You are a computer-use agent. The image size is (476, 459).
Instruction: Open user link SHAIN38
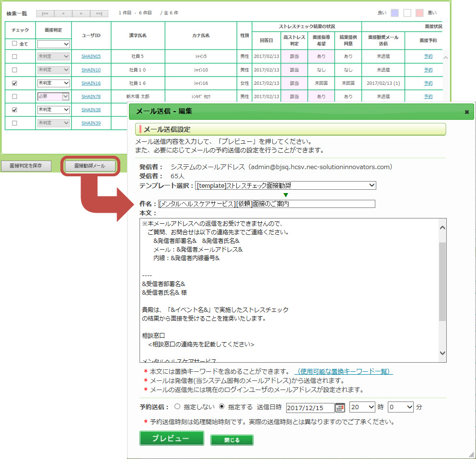91,110
